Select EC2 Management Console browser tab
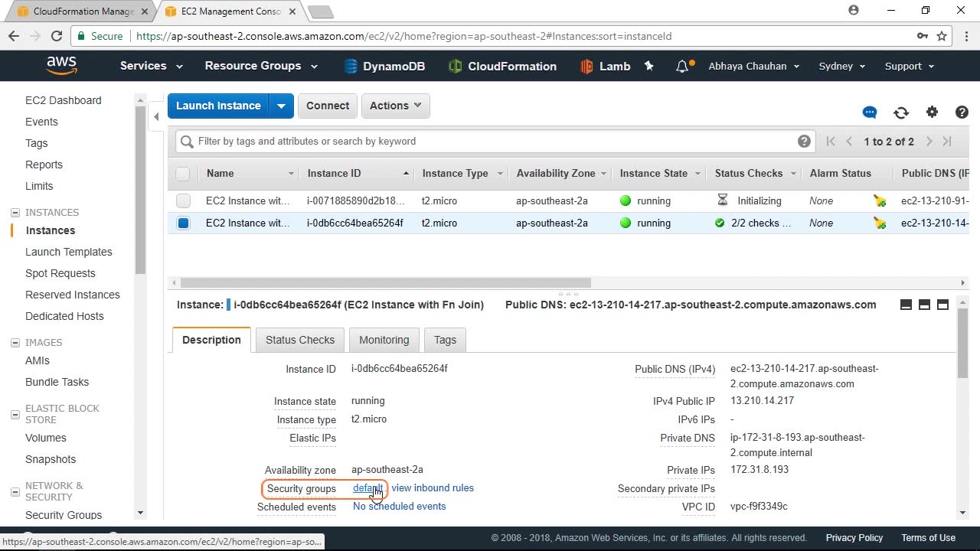The image size is (980, 551). [x=230, y=11]
